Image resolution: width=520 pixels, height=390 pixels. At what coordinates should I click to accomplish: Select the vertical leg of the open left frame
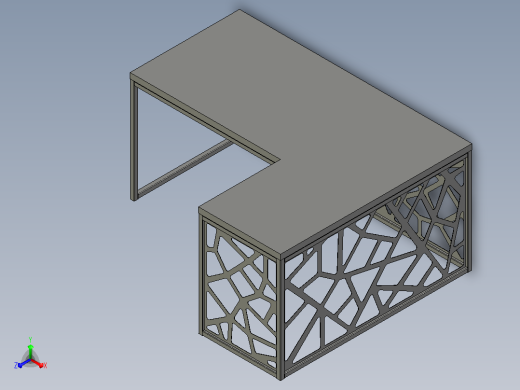(134, 140)
